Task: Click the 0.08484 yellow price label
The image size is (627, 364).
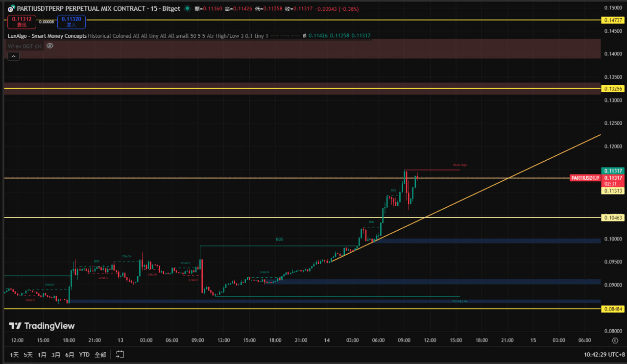Action: (x=613, y=309)
